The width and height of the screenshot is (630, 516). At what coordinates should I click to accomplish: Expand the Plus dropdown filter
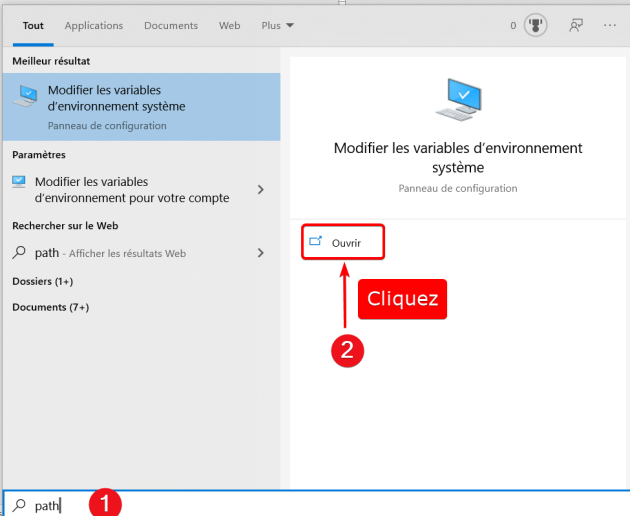277,26
